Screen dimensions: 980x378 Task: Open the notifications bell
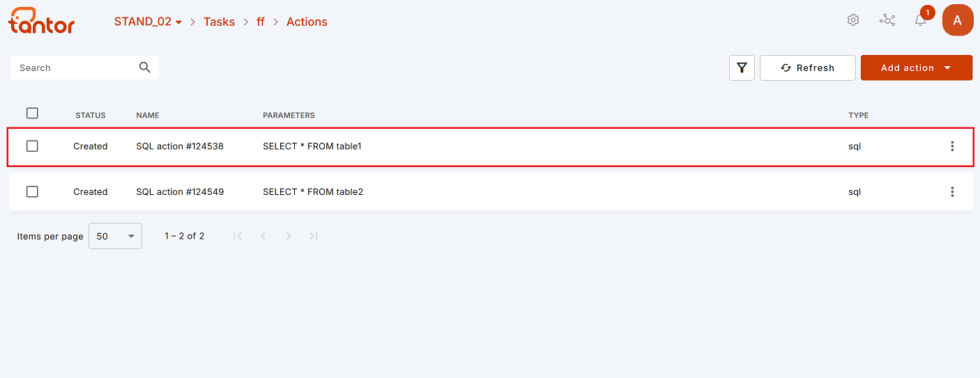921,20
